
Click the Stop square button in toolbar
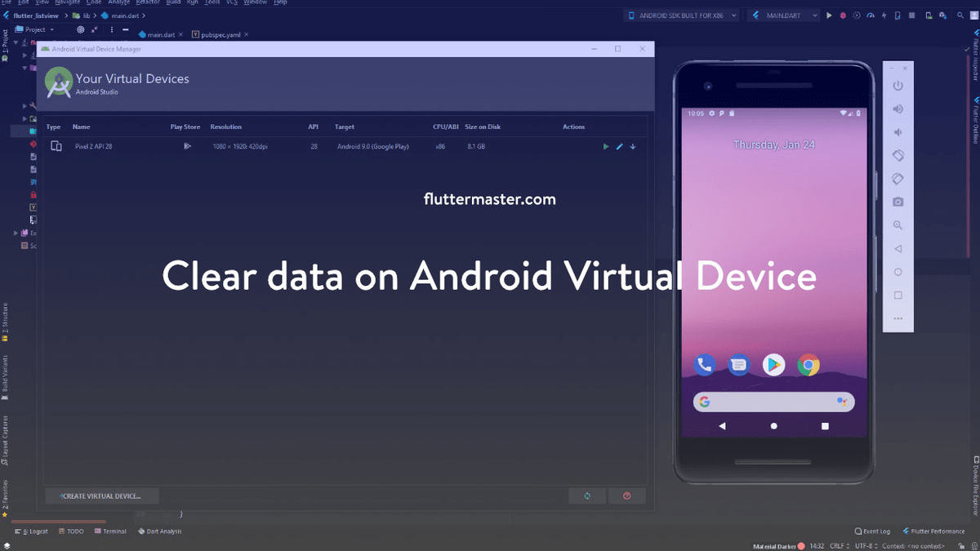point(911,16)
